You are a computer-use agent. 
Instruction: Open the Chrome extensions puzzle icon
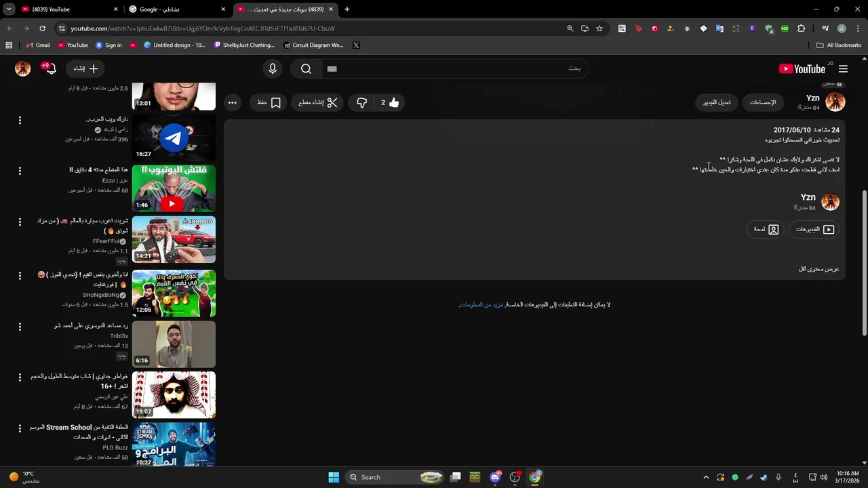click(802, 28)
